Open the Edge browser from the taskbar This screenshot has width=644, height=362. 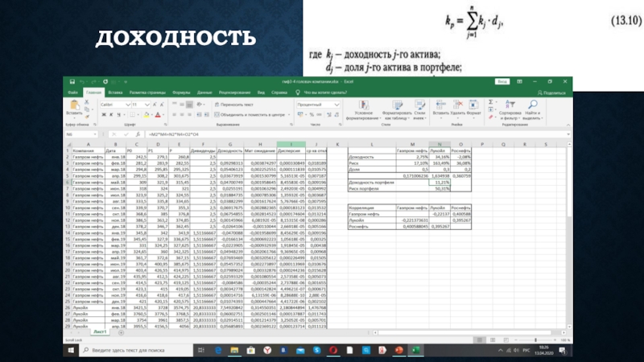click(218, 350)
